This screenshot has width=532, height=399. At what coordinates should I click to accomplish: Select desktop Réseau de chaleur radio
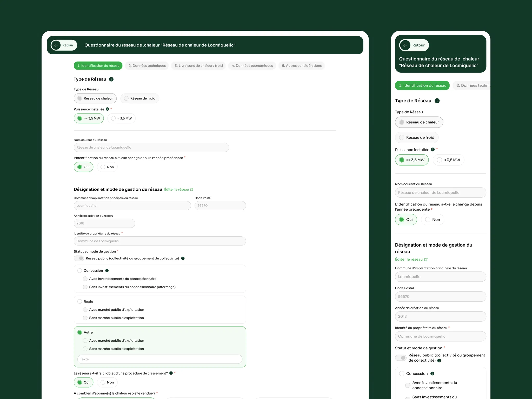coord(95,98)
